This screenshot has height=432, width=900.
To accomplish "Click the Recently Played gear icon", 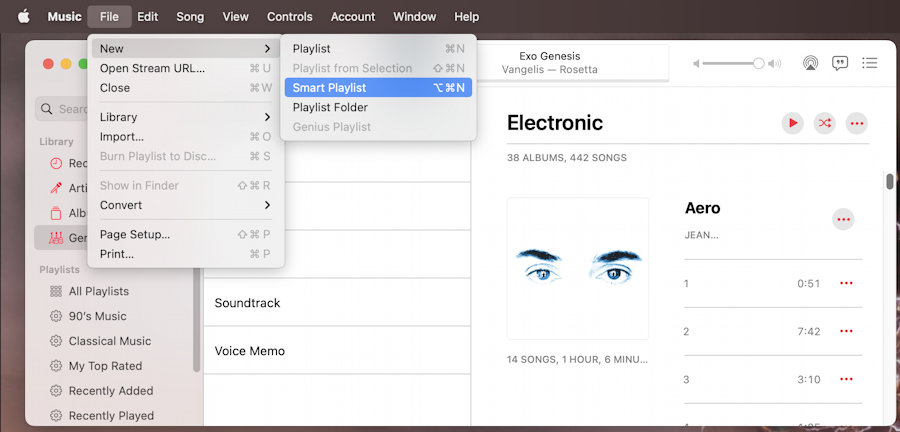I will point(56,416).
